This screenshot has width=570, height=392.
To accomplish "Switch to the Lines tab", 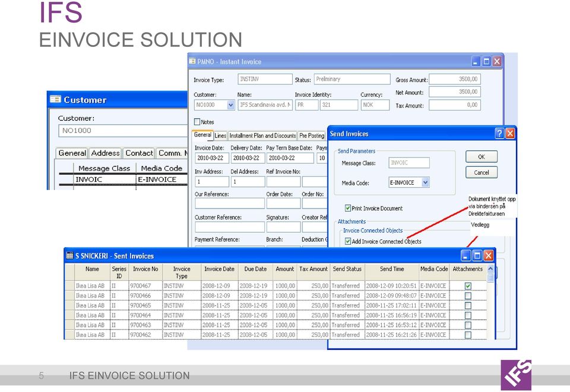I will [220, 135].
